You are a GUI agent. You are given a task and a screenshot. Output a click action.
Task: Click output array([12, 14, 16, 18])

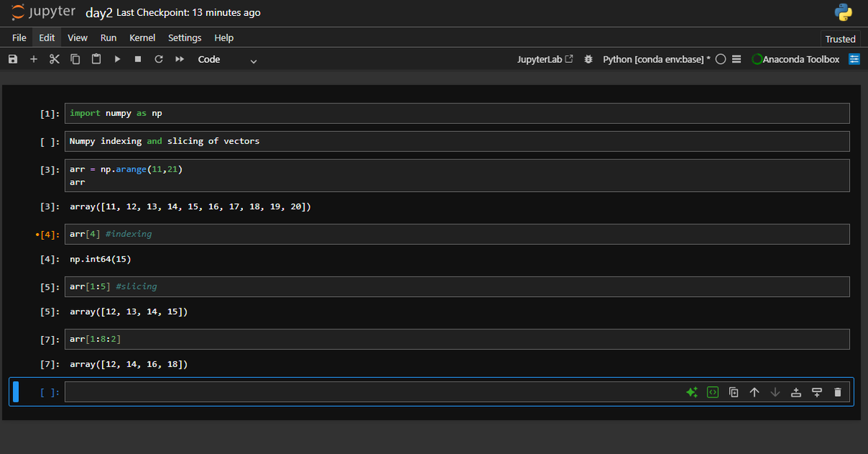[129, 365]
